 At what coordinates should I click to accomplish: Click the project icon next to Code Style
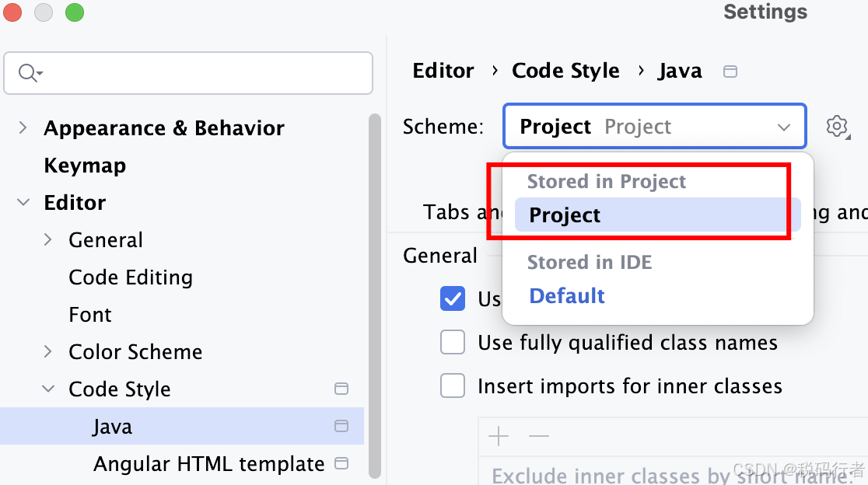341,389
